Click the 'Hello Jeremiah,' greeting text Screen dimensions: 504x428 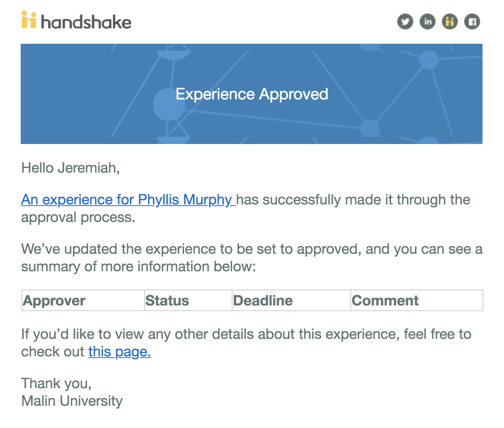coord(70,168)
